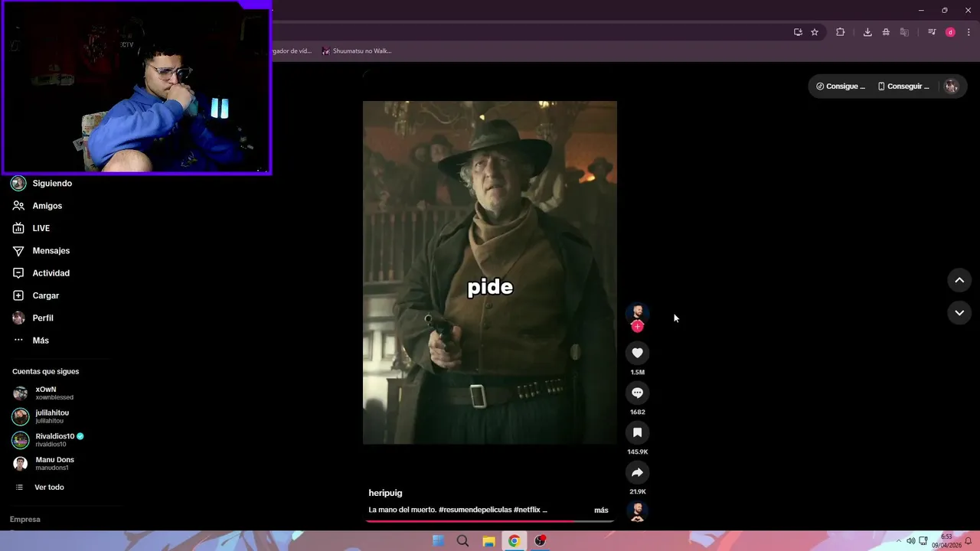Share the video using the arrow icon

point(637,472)
